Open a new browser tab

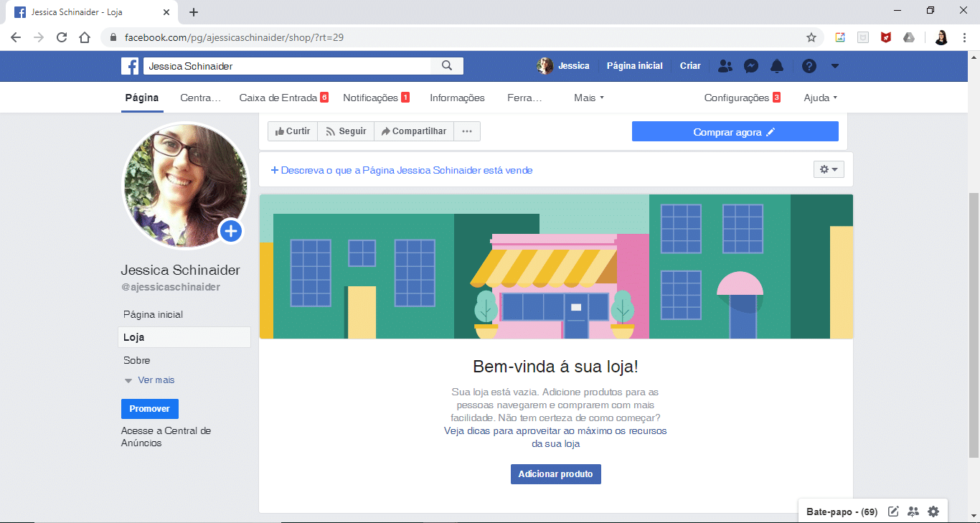pyautogui.click(x=194, y=12)
